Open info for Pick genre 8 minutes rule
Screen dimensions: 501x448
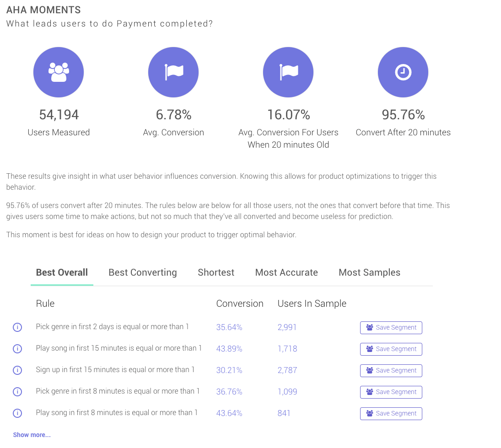click(17, 391)
